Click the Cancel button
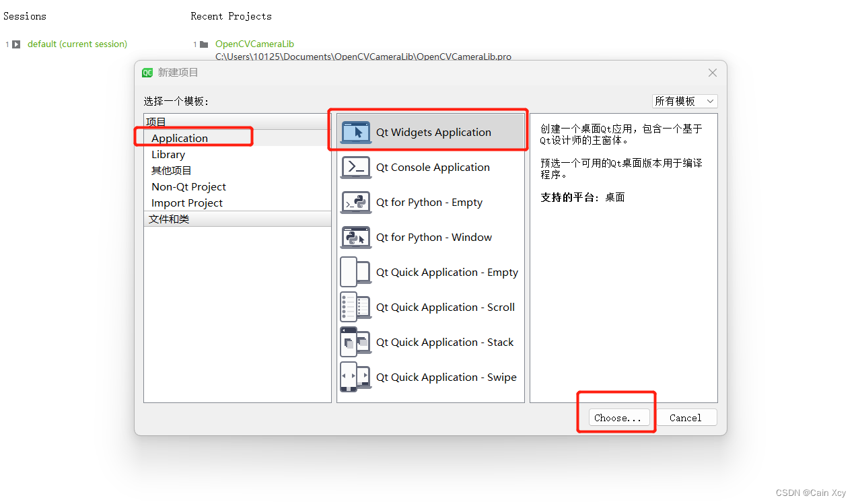This screenshot has width=856, height=504. pos(686,418)
